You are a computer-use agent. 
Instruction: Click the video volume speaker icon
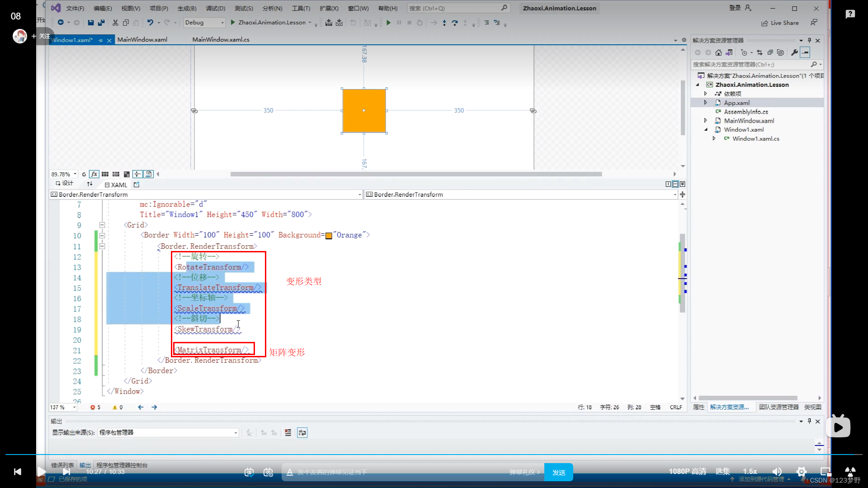click(x=777, y=472)
